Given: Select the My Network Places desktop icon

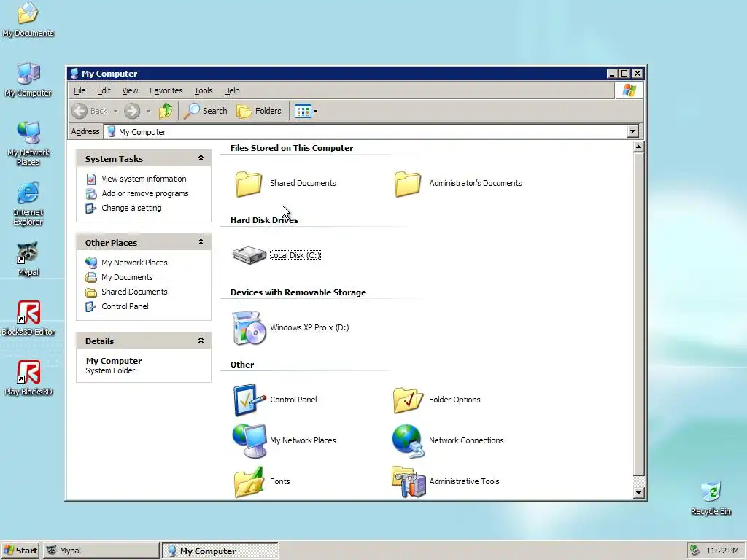Looking at the screenshot, I should (28, 144).
